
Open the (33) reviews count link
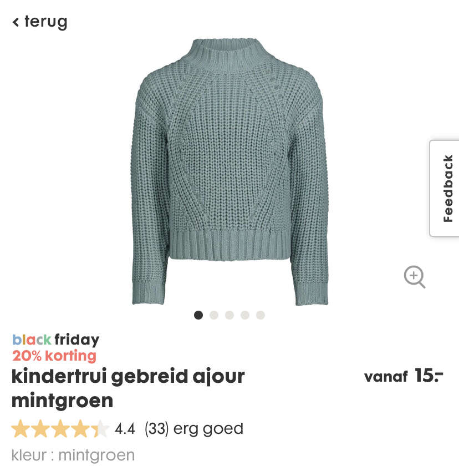156,429
